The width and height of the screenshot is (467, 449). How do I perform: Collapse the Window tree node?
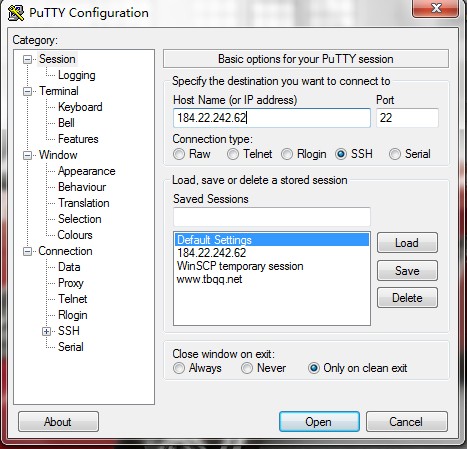coord(27,155)
